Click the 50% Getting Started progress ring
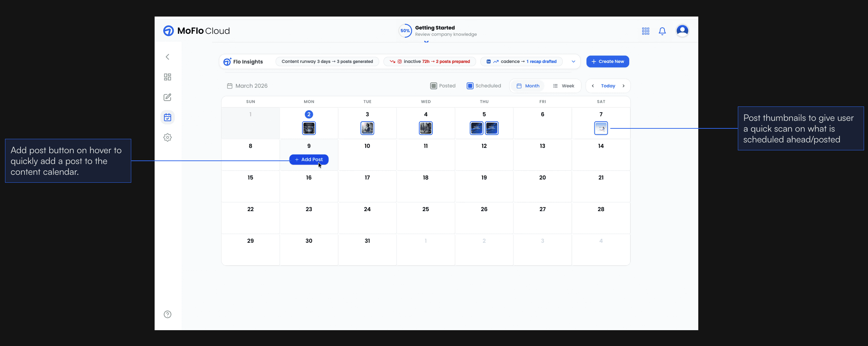This screenshot has width=868, height=346. click(x=405, y=30)
